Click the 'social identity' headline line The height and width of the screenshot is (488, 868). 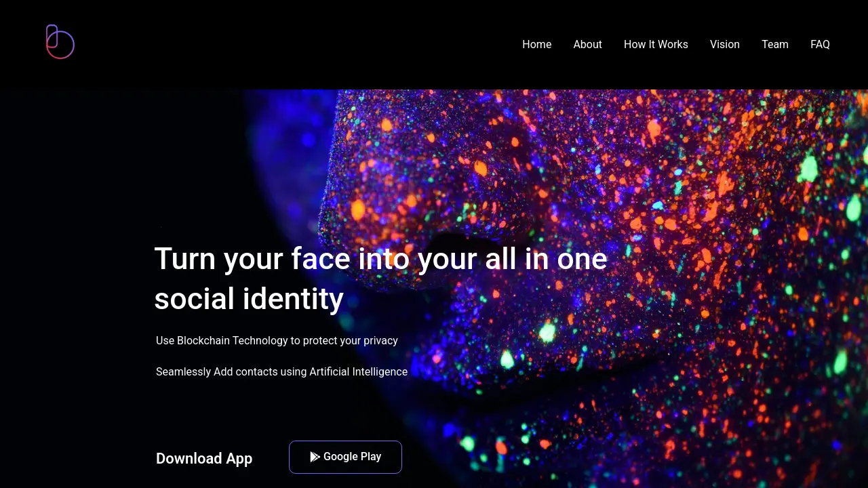coord(249,299)
